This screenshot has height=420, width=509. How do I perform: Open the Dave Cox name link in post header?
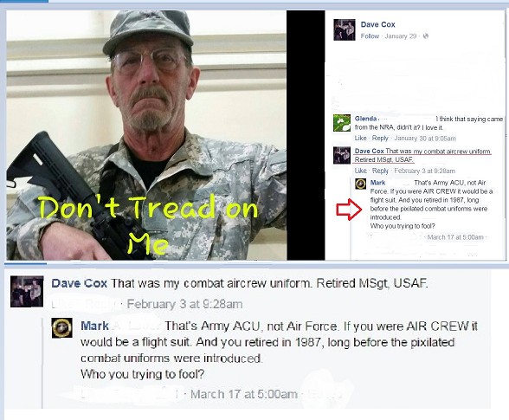point(377,24)
